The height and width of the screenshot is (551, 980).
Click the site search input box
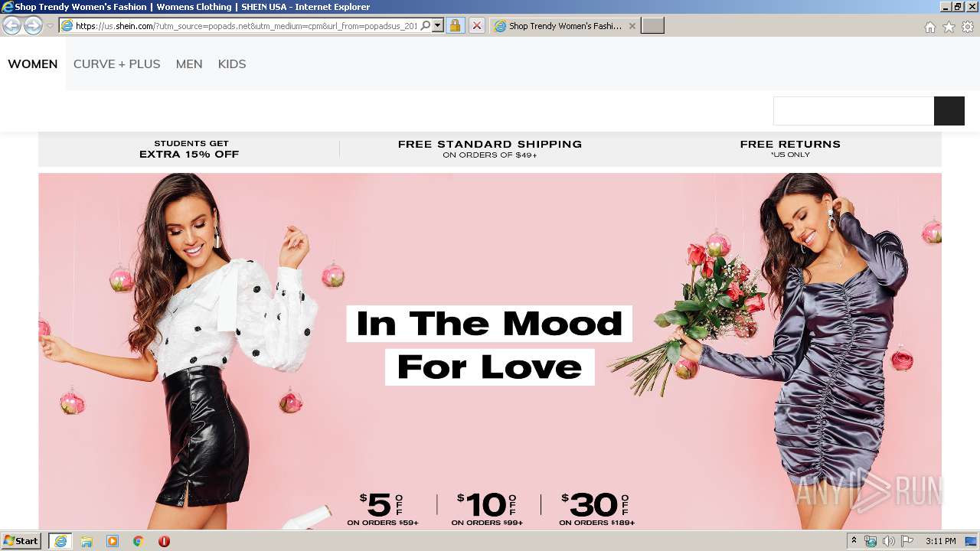point(854,111)
